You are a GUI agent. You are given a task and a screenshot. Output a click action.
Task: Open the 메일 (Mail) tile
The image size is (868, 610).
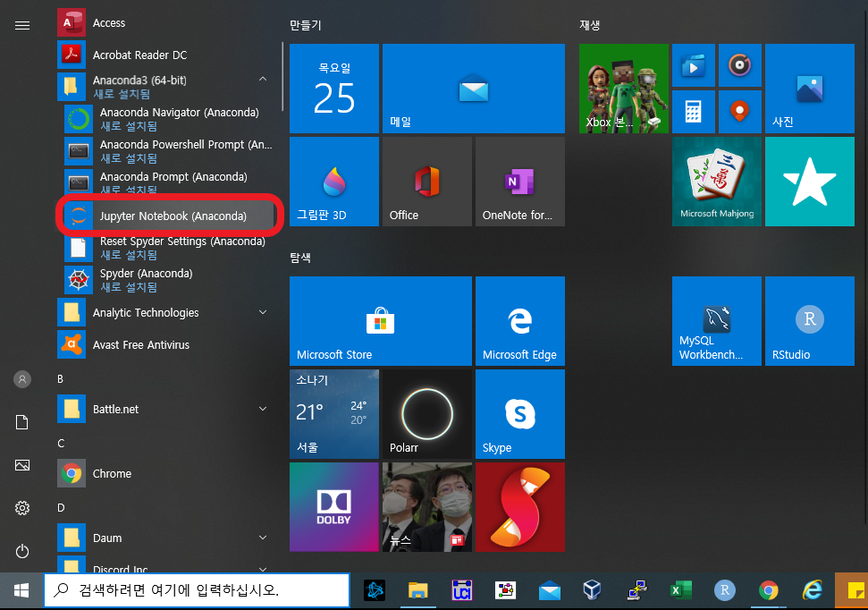(x=474, y=89)
